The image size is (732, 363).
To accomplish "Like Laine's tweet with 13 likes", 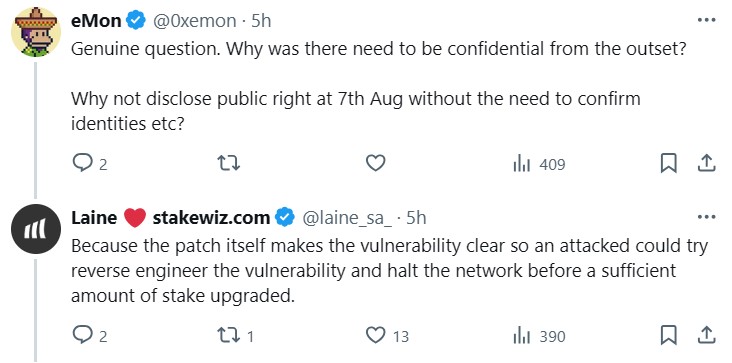I will 387,336.
